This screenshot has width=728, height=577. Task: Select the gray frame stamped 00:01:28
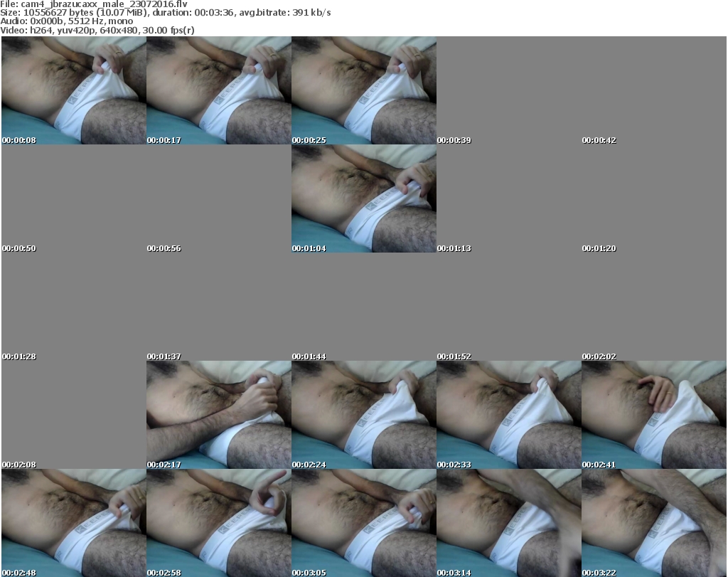click(74, 307)
